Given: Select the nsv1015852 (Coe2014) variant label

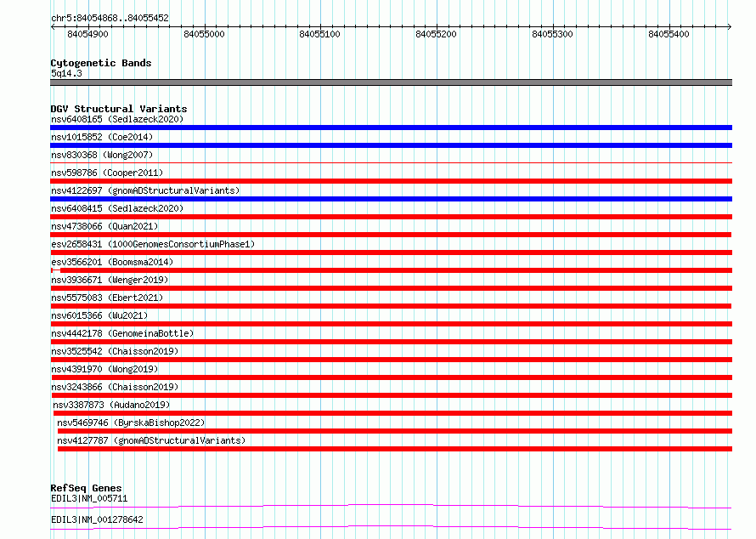Looking at the screenshot, I should 102,137.
